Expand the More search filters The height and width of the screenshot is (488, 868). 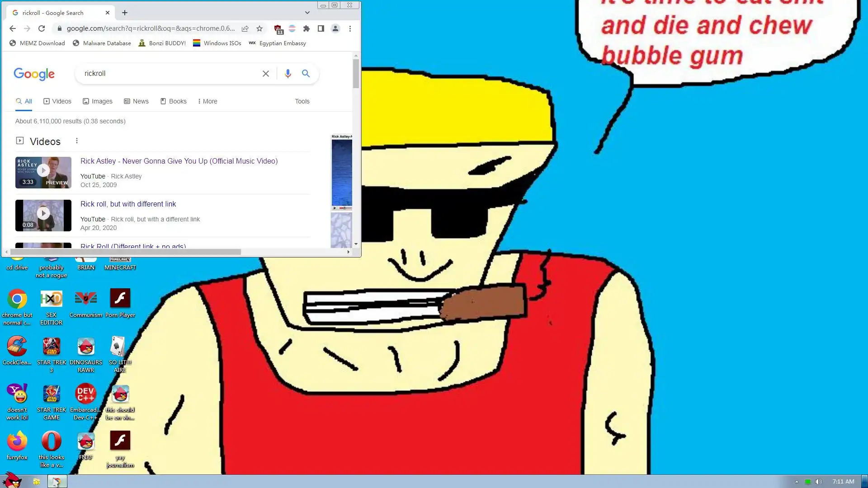[x=208, y=101]
